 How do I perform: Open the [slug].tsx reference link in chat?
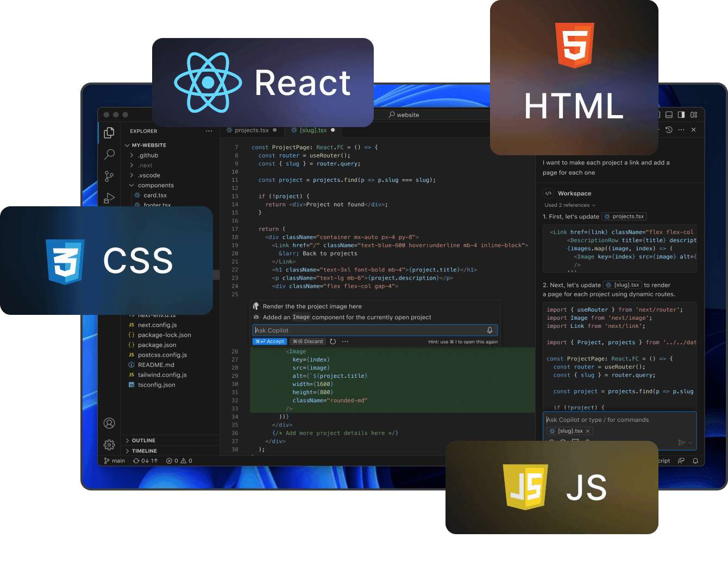[x=623, y=285]
